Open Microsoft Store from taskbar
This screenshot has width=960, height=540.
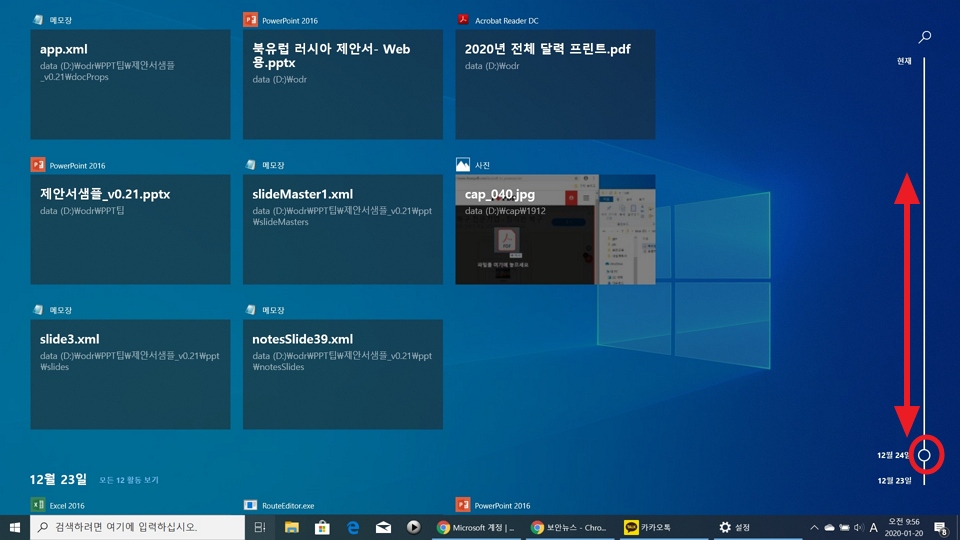click(322, 527)
